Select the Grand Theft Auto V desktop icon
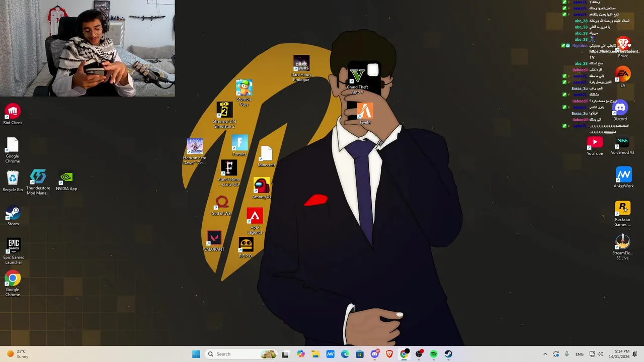The width and height of the screenshot is (644, 362). click(357, 81)
